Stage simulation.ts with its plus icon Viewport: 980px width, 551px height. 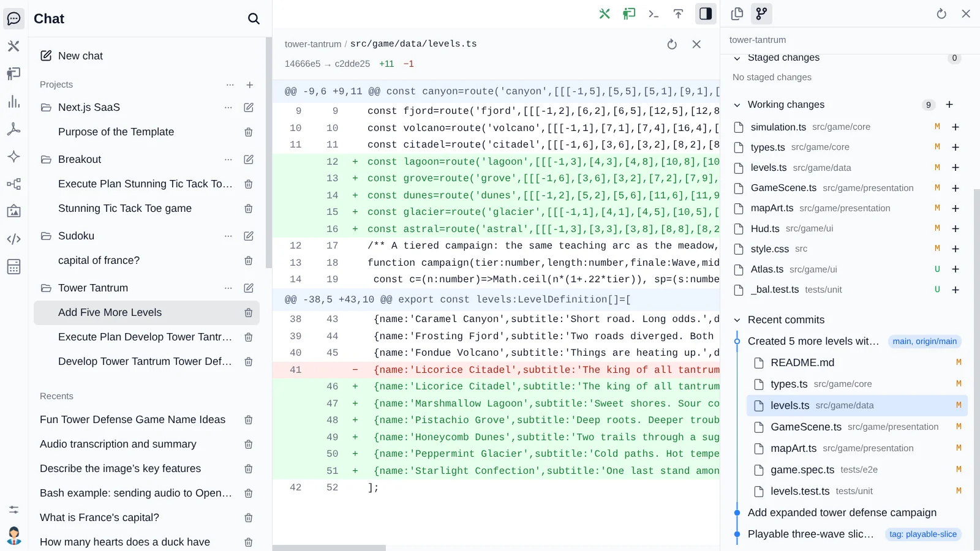[x=955, y=127]
